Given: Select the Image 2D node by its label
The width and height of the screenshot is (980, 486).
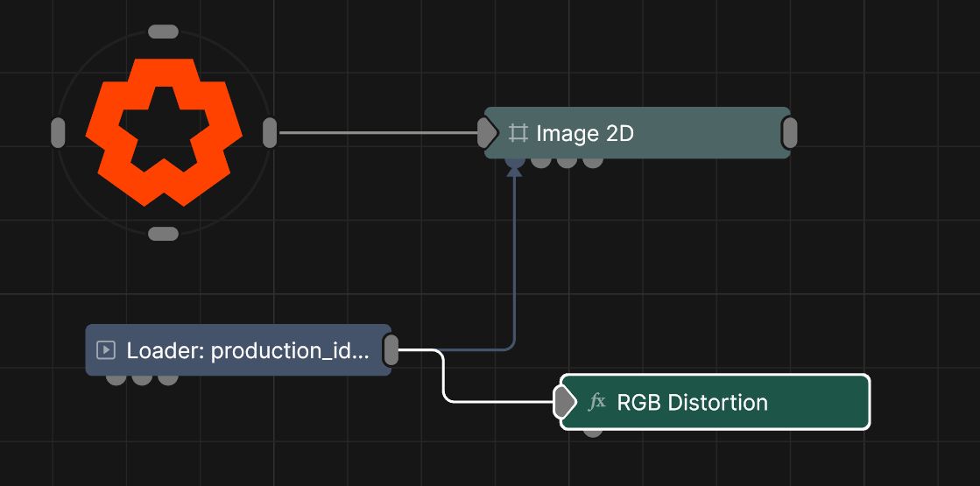Looking at the screenshot, I should point(584,133).
